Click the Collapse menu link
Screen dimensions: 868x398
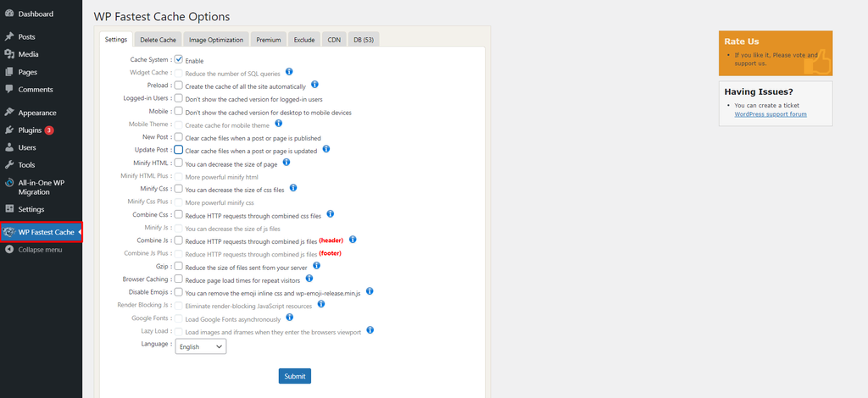click(x=41, y=250)
